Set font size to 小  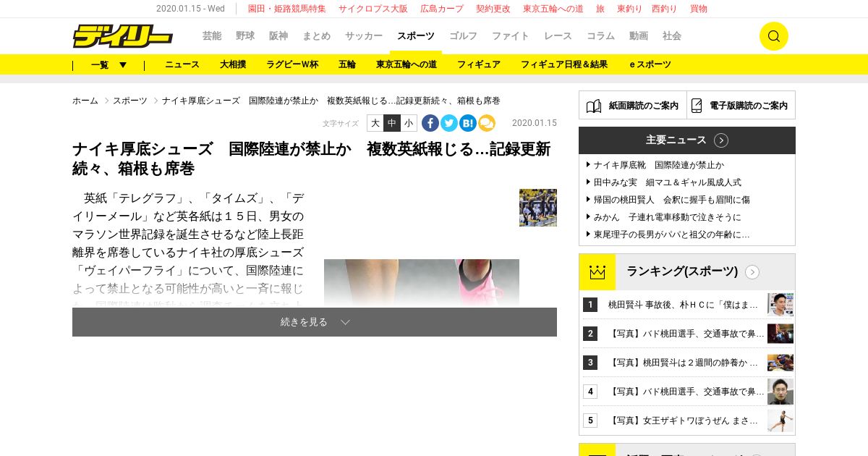[409, 123]
